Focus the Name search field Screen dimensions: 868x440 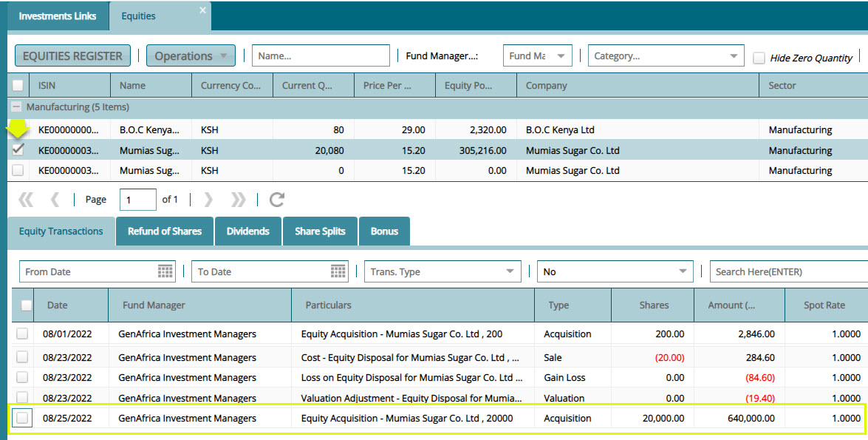[321, 56]
